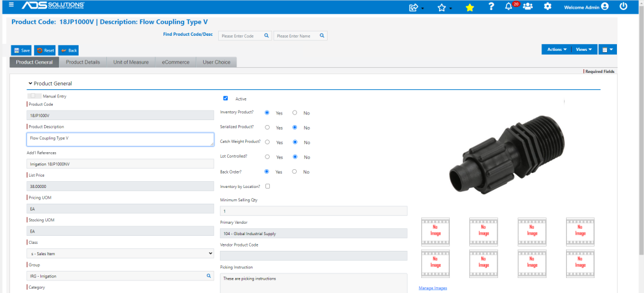Set Inventory Product to Yes
Image resolution: width=644 pixels, height=293 pixels.
pos(267,113)
